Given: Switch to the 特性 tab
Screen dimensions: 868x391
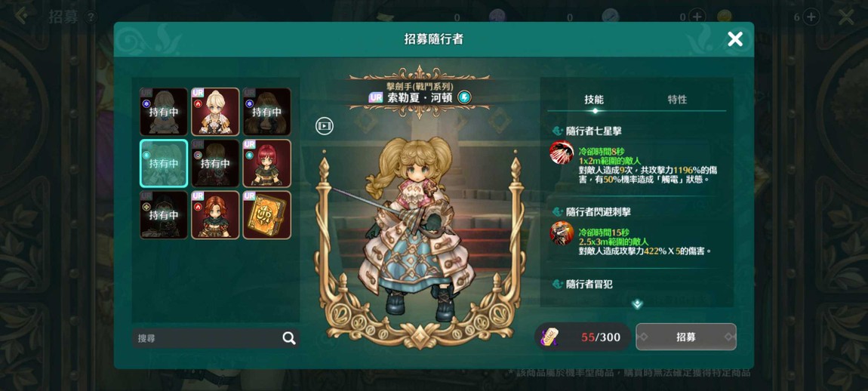Looking at the screenshot, I should 677,100.
